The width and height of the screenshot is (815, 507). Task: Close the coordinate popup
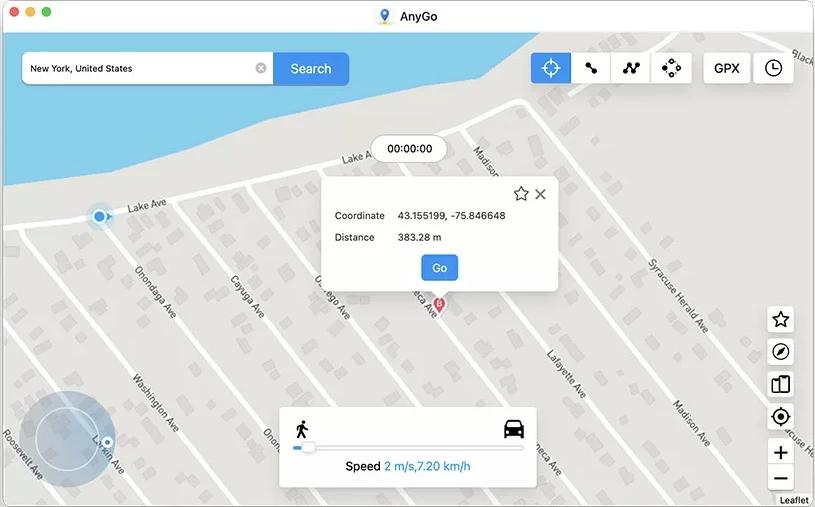[540, 194]
